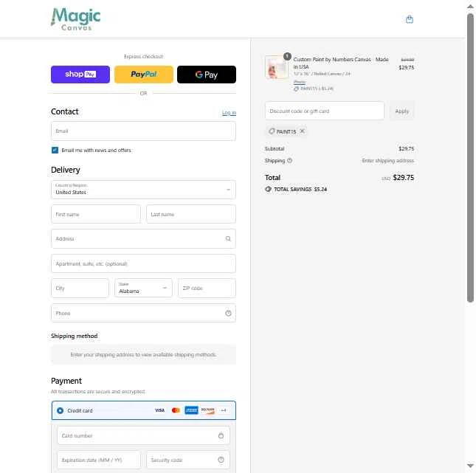Click the Subtotal $29.75 amount
Viewport: 476px width, 473px height.
click(406, 148)
